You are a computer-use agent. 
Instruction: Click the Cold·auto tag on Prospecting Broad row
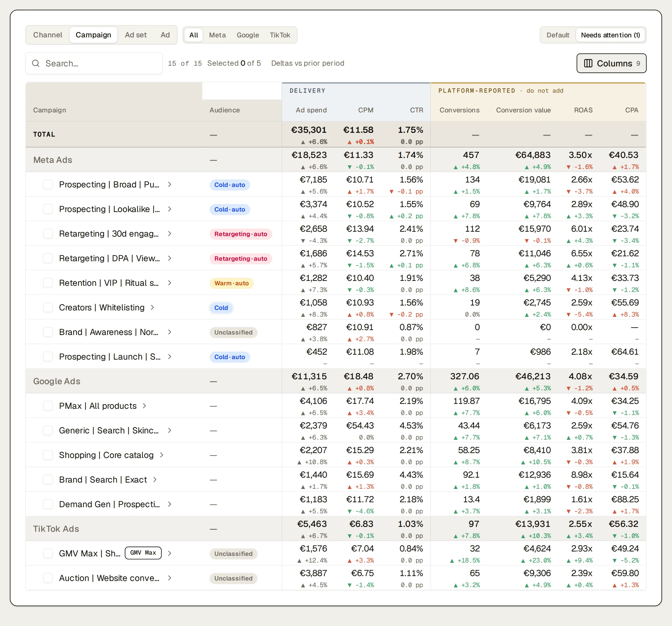(x=229, y=185)
